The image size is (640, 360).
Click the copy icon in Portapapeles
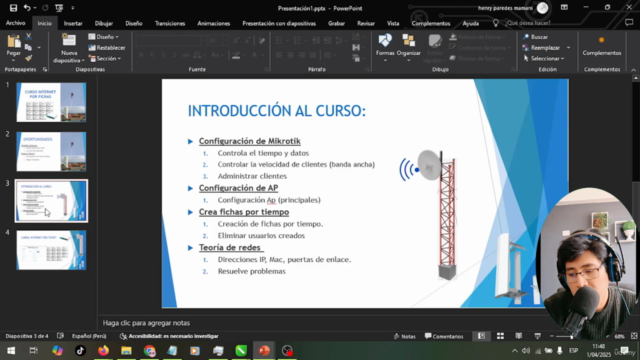pyautogui.click(x=29, y=47)
